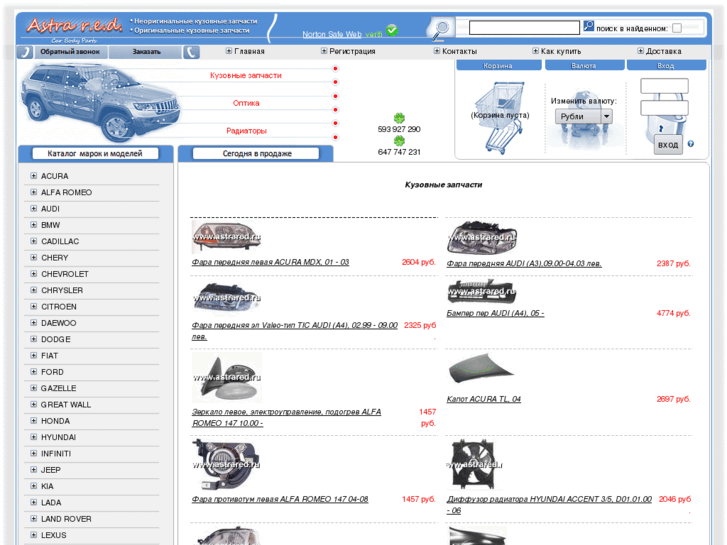727x545 pixels.
Task: Expand the CHEVROLET catalog entry
Action: coord(33,274)
